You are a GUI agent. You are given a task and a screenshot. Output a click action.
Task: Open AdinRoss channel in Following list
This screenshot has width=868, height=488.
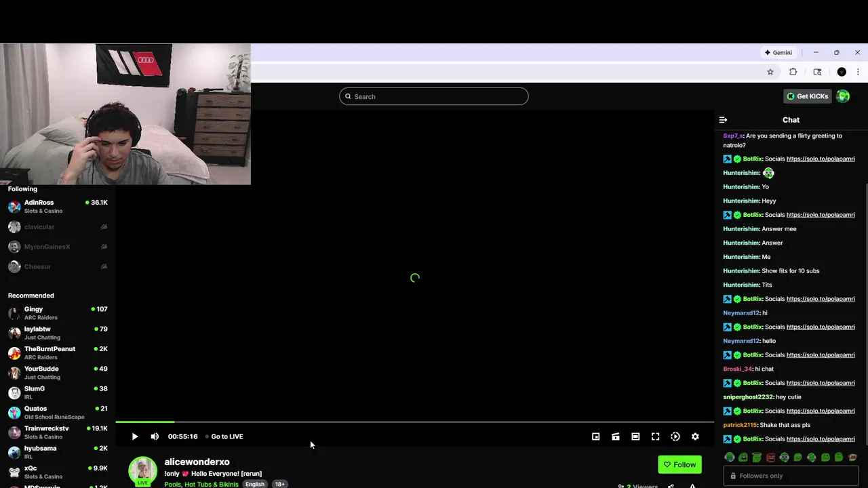click(x=58, y=207)
